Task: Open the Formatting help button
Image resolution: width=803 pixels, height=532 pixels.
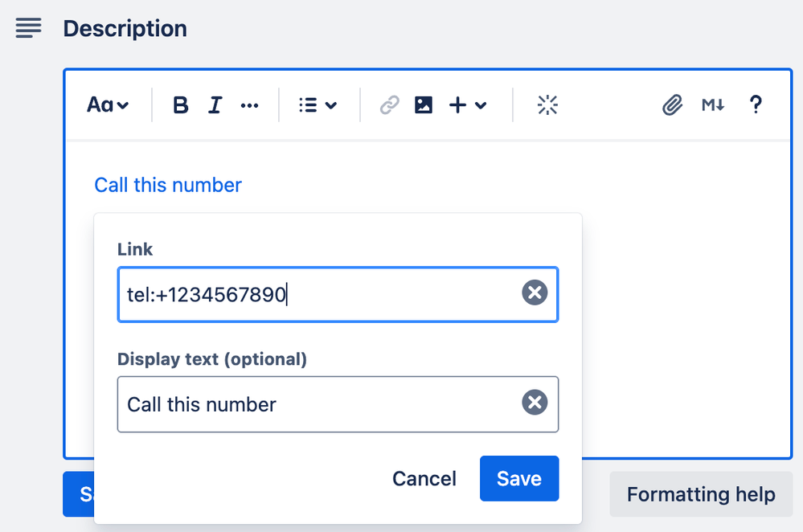Action: 701,494
